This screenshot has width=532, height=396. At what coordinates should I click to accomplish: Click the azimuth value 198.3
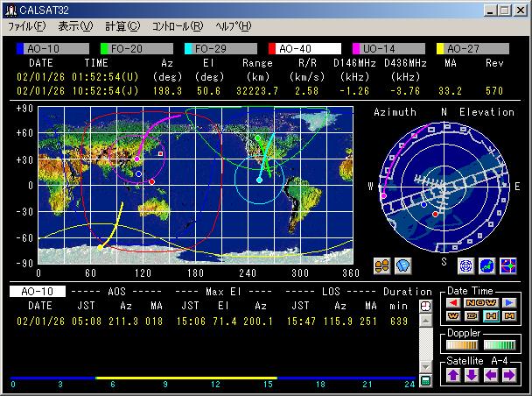167,91
